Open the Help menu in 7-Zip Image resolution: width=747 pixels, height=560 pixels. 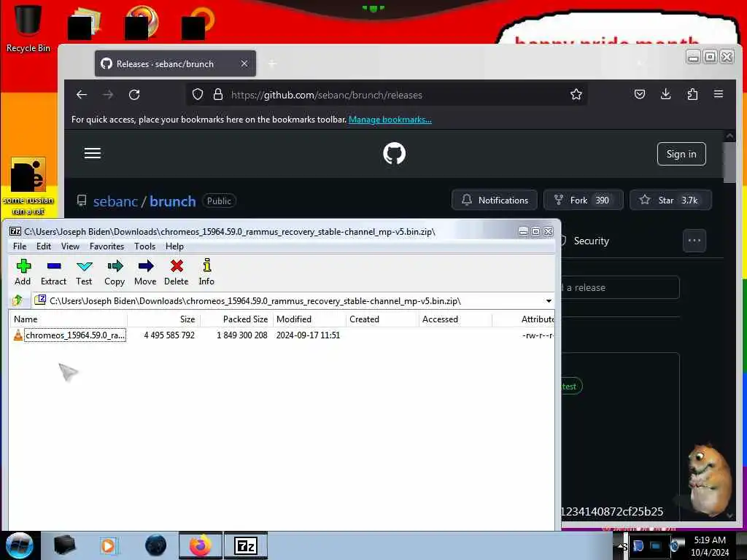click(x=174, y=246)
